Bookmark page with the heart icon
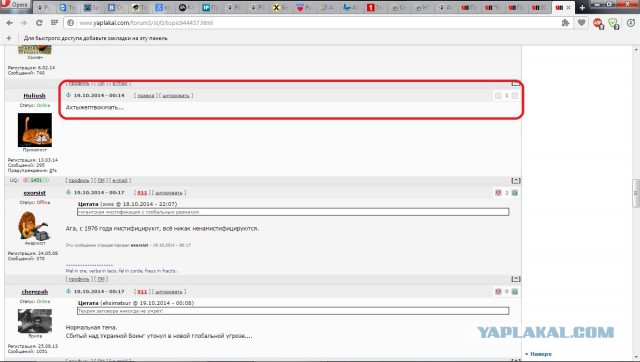The width and height of the screenshot is (640, 362). (x=581, y=23)
